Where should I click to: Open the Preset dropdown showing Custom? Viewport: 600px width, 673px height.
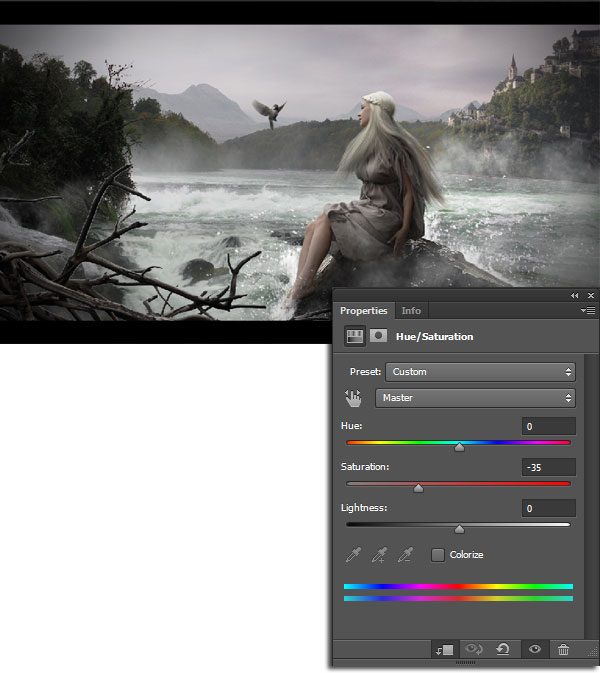click(480, 372)
